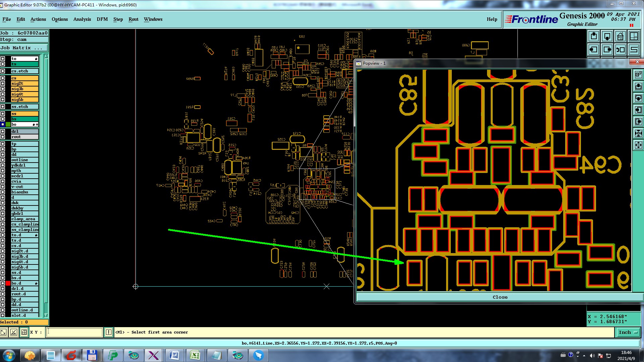Open the floppy disk taskbar app
Image resolution: width=644 pixels, height=362 pixels.
[92, 355]
